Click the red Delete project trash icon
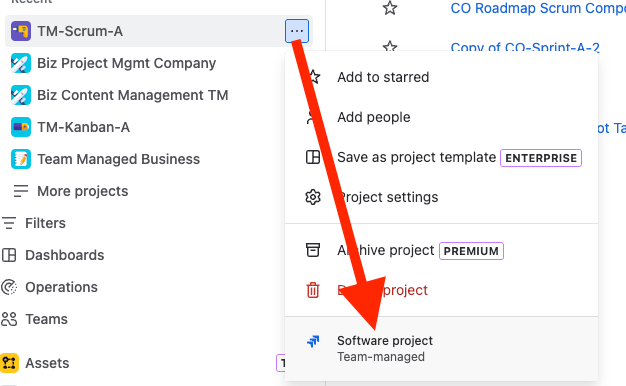 click(x=313, y=290)
